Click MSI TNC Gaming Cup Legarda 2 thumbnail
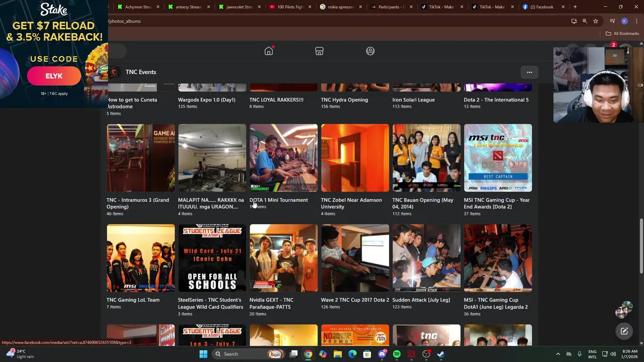Image resolution: width=644 pixels, height=362 pixels. coord(498,258)
